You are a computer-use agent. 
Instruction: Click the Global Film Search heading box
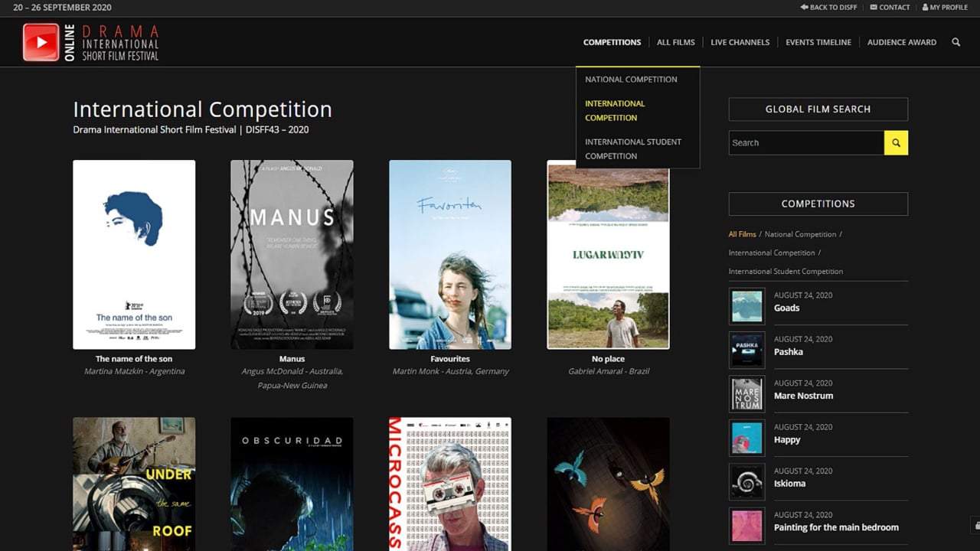click(818, 109)
